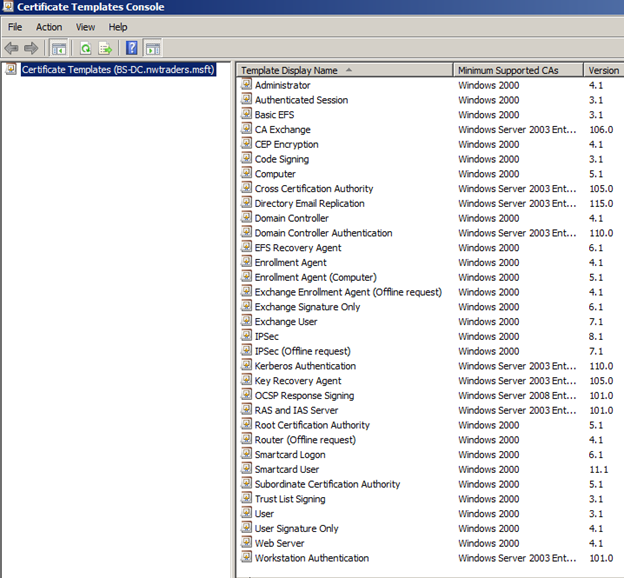Click the OCSP Response Signing template icon

coord(247,394)
